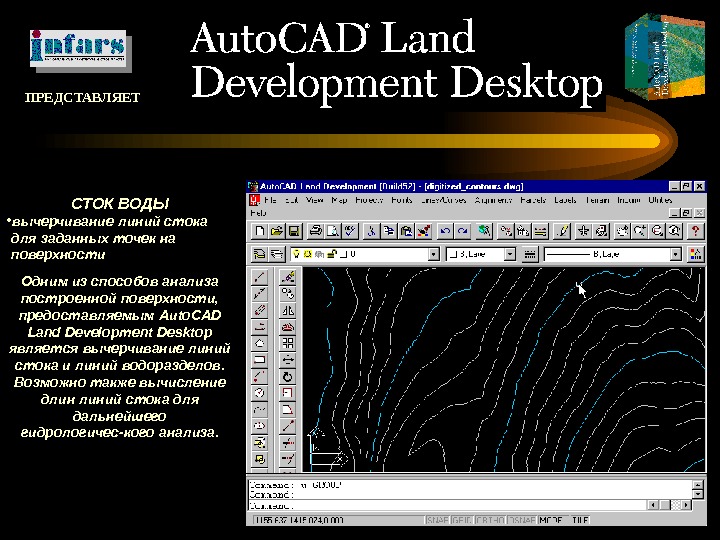
Task: Open the Parcels menu
Action: 533,200
